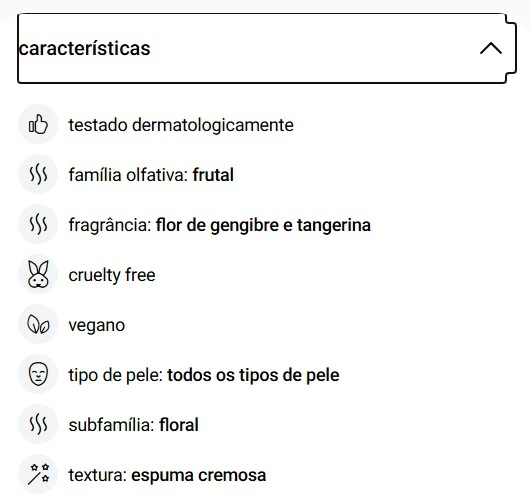Click the scent icon beside subfamília
The image size is (531, 504).
pos(38,424)
